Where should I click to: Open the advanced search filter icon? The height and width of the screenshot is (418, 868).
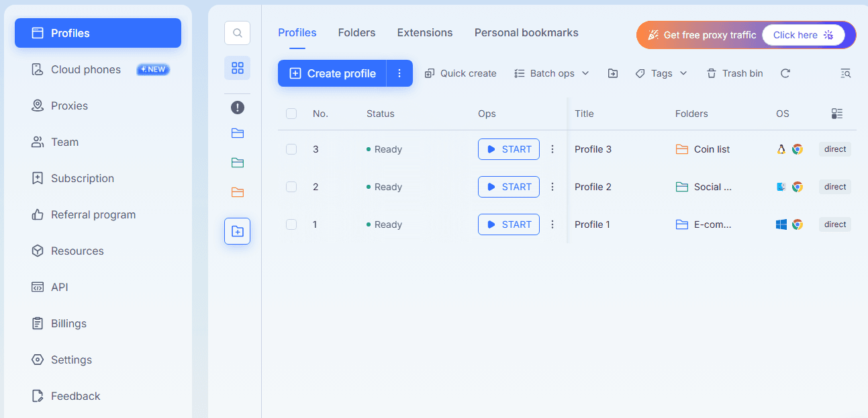845,73
